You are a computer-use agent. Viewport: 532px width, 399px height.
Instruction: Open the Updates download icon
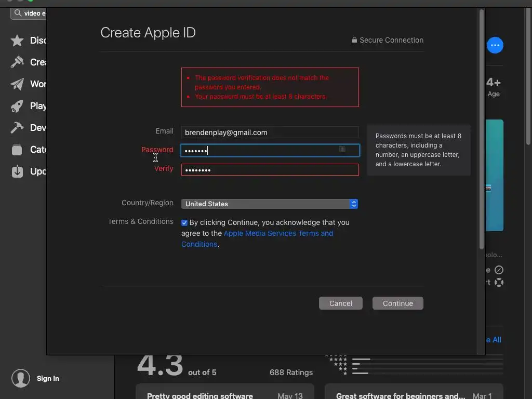click(x=17, y=171)
